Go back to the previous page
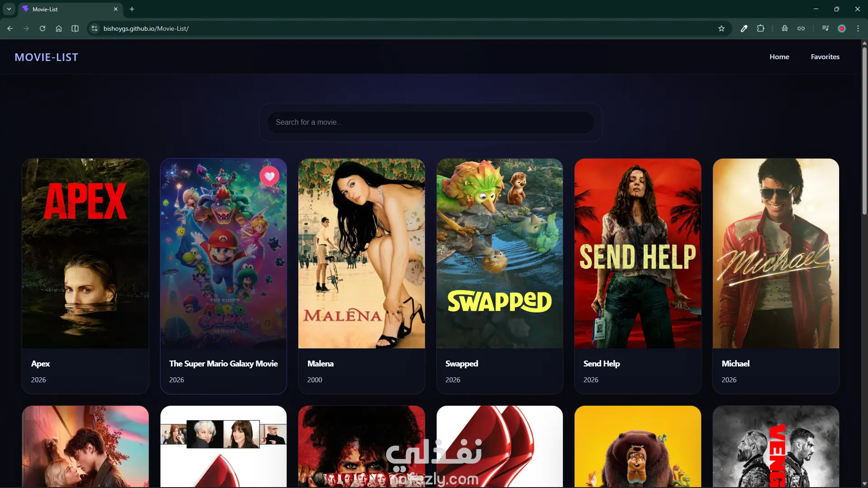The image size is (868, 488). tap(10, 28)
